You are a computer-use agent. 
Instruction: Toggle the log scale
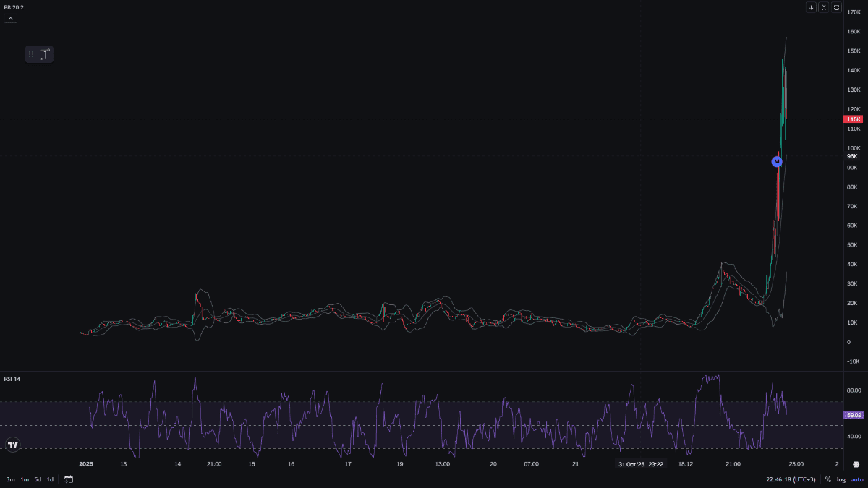[x=841, y=479]
